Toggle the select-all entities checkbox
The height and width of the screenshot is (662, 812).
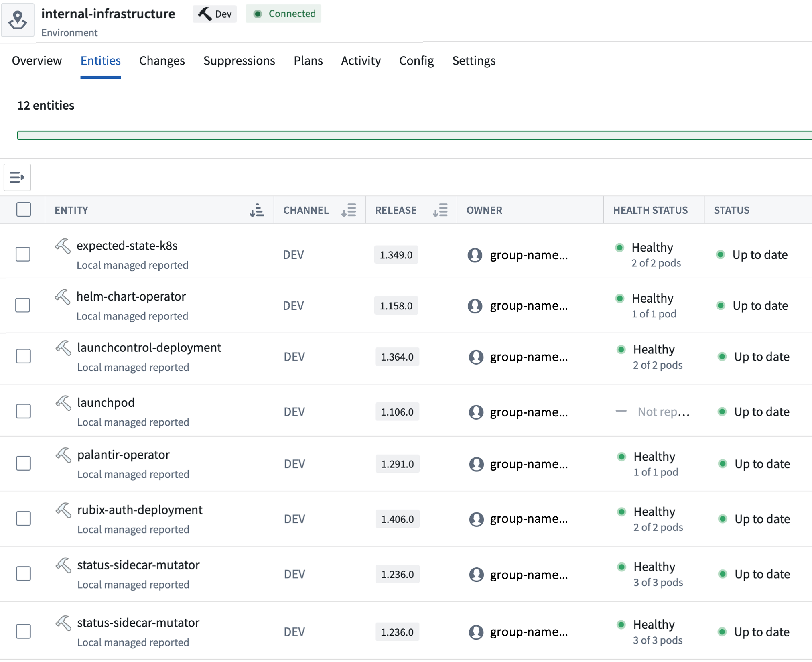coord(24,209)
